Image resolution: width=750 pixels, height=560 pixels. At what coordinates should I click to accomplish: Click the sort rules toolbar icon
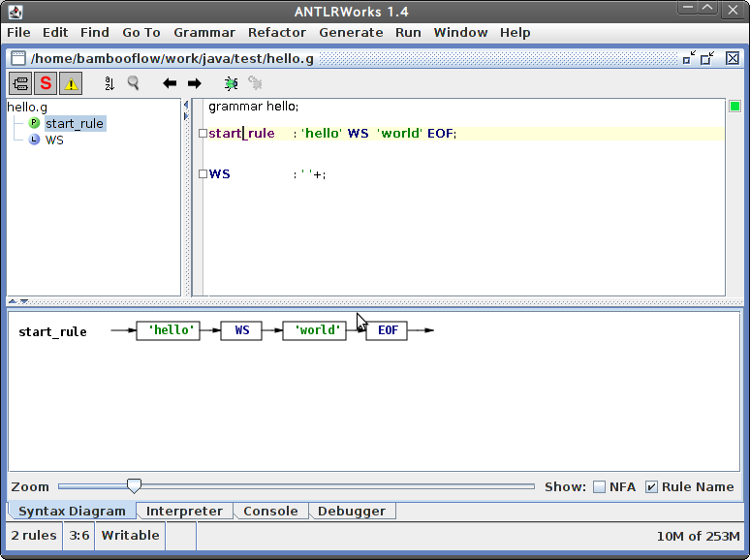(109, 83)
